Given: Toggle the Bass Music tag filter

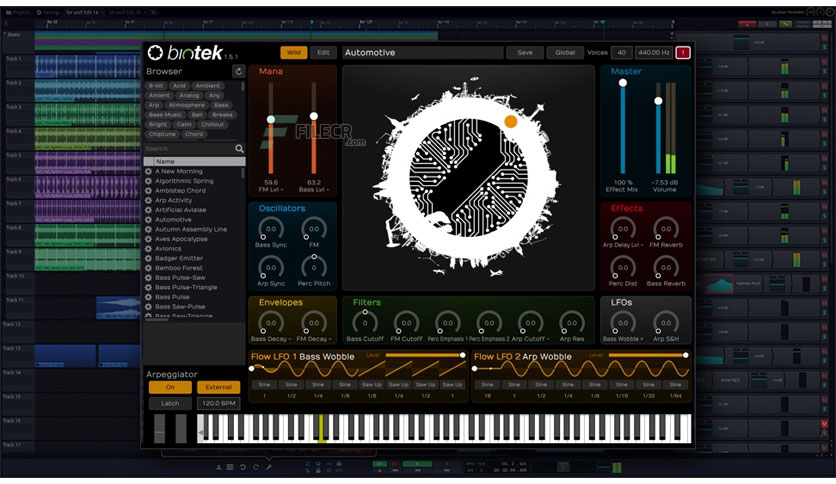Looking at the screenshot, I should [x=165, y=115].
